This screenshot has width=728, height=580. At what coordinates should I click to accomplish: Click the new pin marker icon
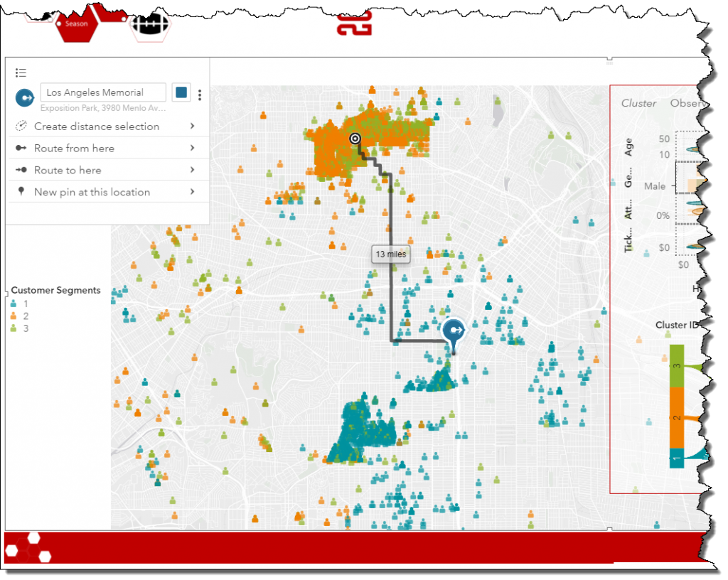(x=21, y=192)
